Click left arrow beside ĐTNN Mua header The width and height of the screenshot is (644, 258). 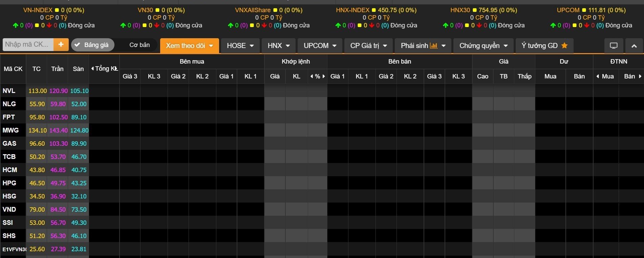click(598, 76)
